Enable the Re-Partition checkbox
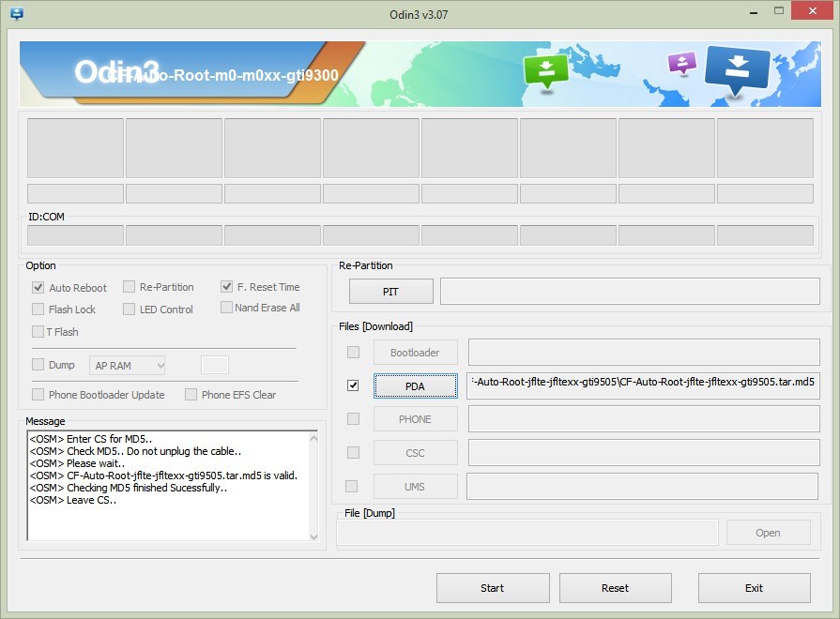This screenshot has height=619, width=840. (x=129, y=287)
